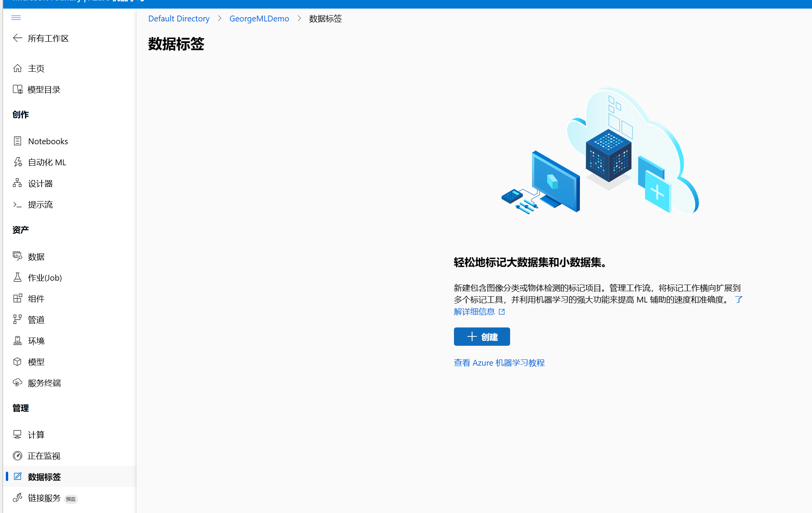Open the Notebooks icon in sidebar

coord(17,141)
